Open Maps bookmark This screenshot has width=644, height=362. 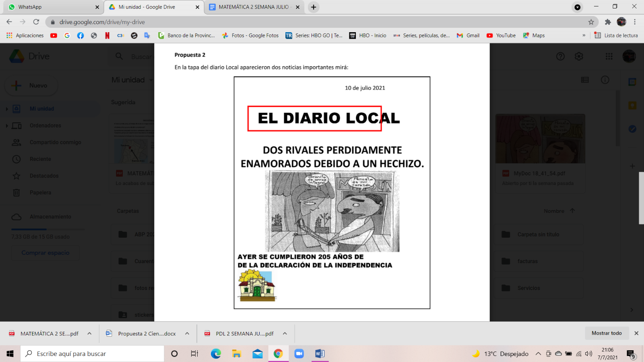click(x=534, y=35)
